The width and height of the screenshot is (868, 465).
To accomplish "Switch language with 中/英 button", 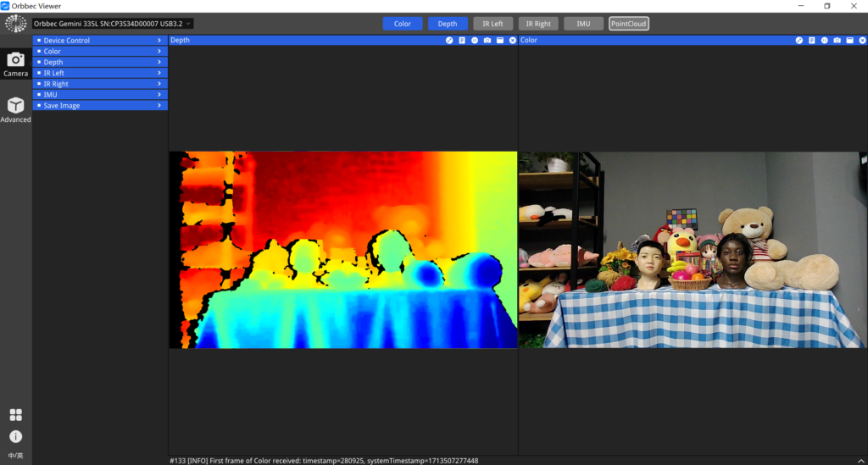I will click(x=15, y=456).
